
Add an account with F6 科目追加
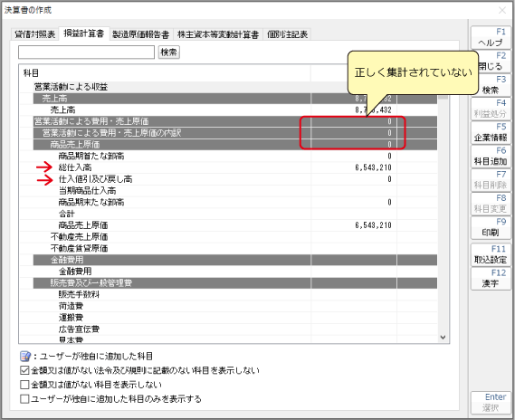pyautogui.click(x=491, y=156)
